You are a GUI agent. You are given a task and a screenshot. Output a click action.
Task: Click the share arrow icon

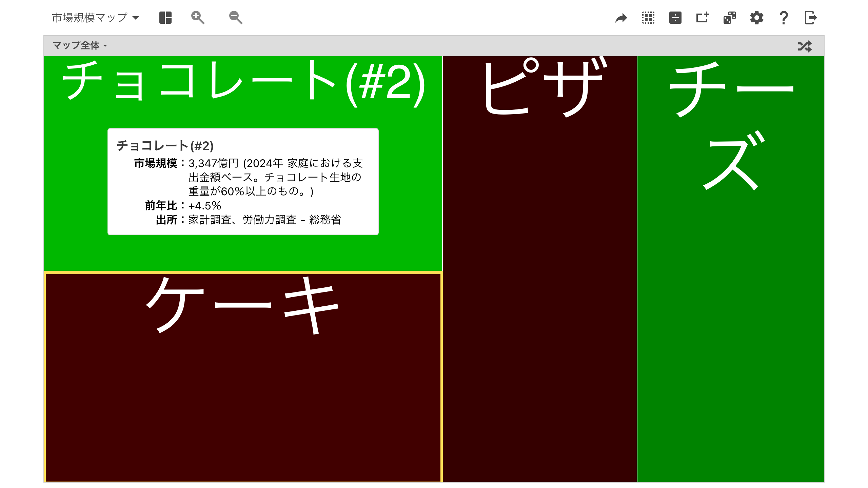point(621,18)
